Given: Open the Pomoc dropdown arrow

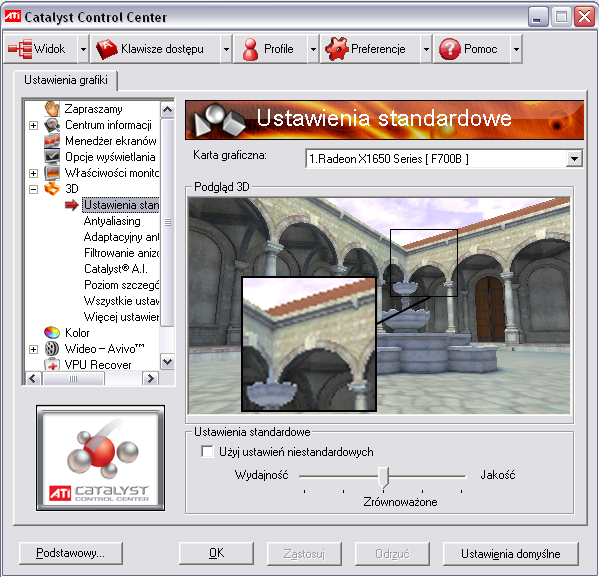Looking at the screenshot, I should coord(516,49).
